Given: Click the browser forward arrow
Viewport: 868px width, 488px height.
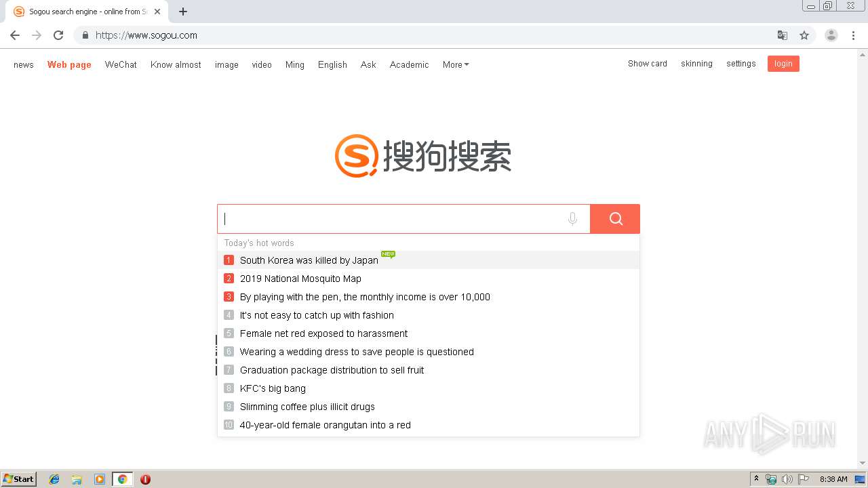Looking at the screenshot, I should [x=37, y=35].
